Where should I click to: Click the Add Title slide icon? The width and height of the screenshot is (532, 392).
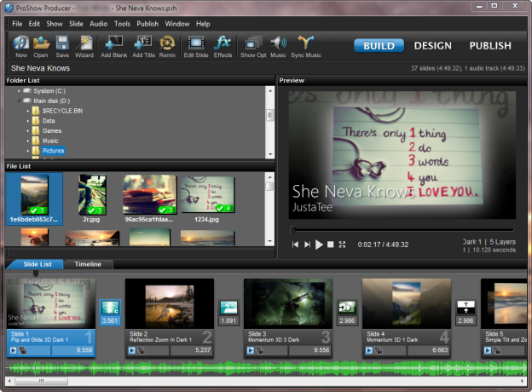pos(142,44)
